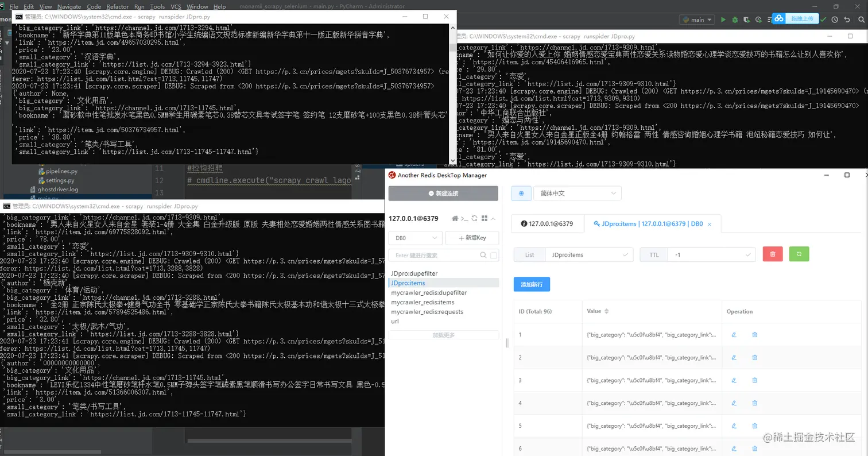Toggle the exact search checkbox
The image size is (868, 456).
494,255
